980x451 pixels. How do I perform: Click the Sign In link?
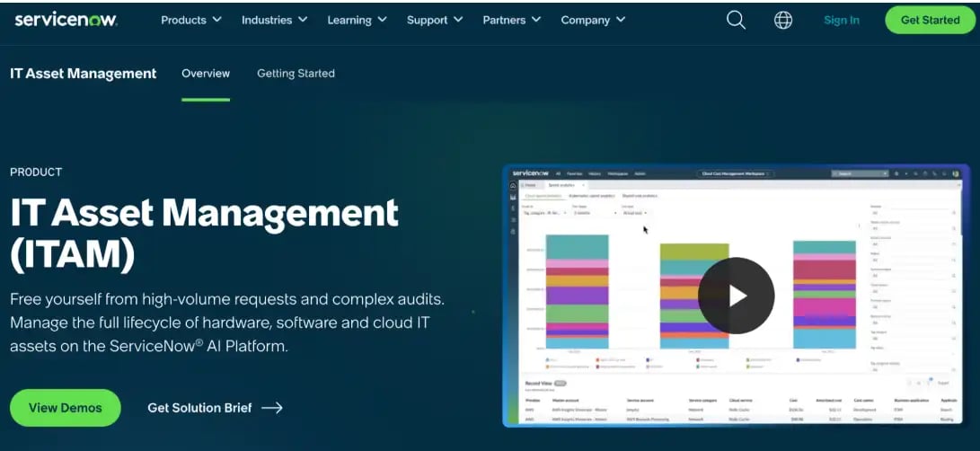click(842, 20)
